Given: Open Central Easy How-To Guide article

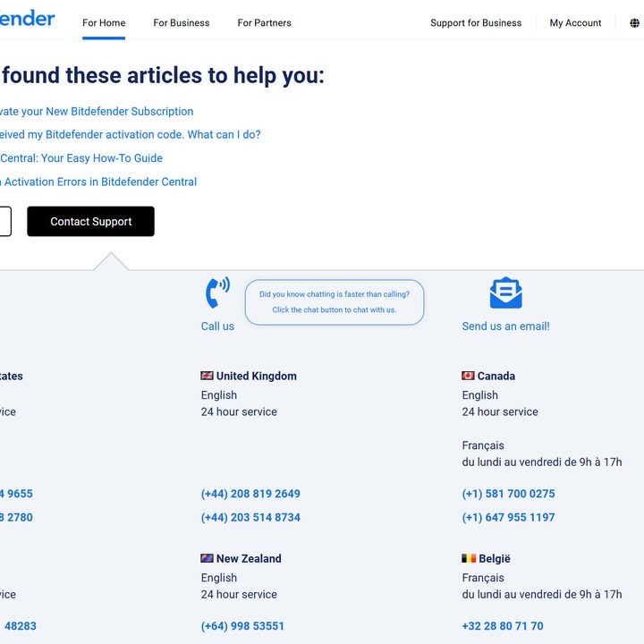Looking at the screenshot, I should coord(81,158).
